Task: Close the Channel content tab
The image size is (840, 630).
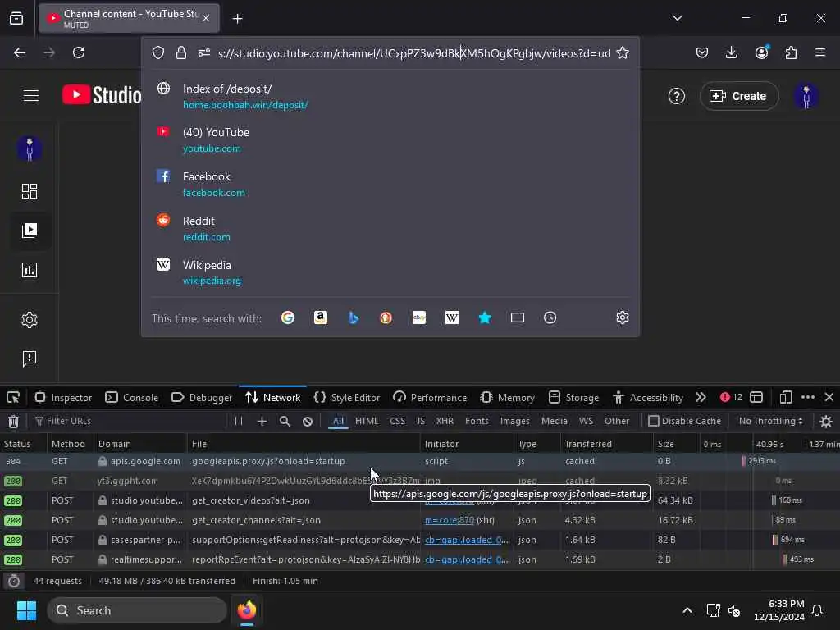Action: [206, 18]
